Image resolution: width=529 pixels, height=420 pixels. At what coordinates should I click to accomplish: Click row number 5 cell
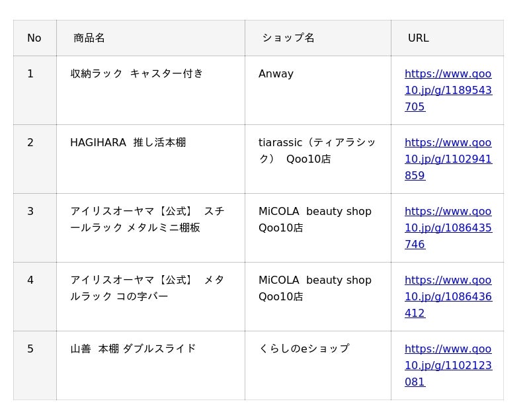click(x=35, y=366)
